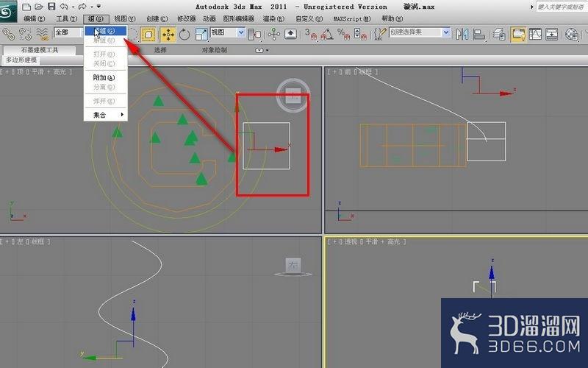Open the Material Editor icon
The width and height of the screenshot is (588, 368).
(572, 35)
